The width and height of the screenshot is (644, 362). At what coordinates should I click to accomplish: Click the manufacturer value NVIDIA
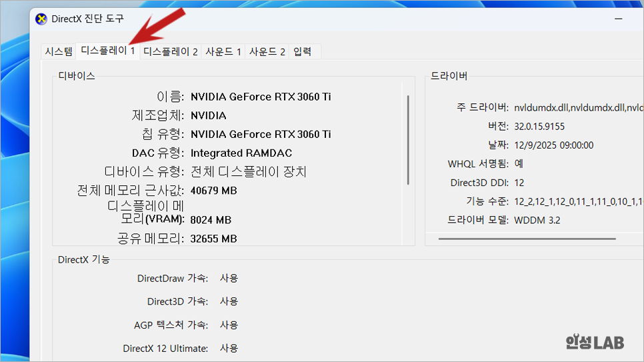pyautogui.click(x=208, y=115)
